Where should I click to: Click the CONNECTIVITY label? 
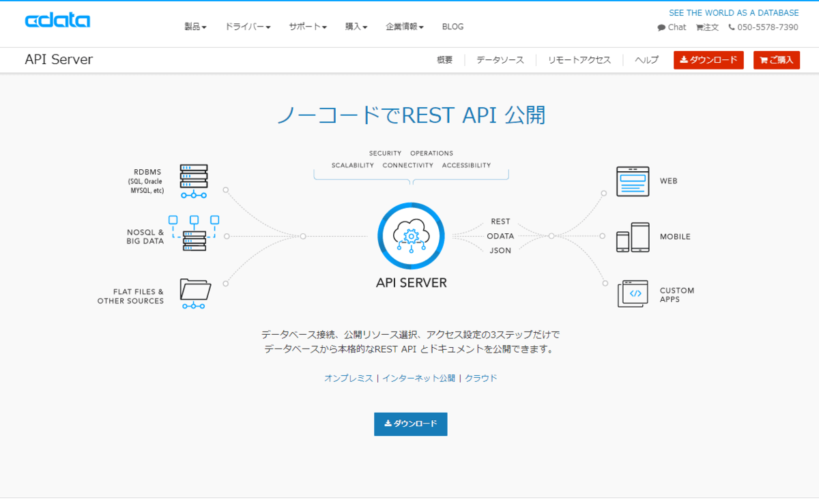point(408,165)
